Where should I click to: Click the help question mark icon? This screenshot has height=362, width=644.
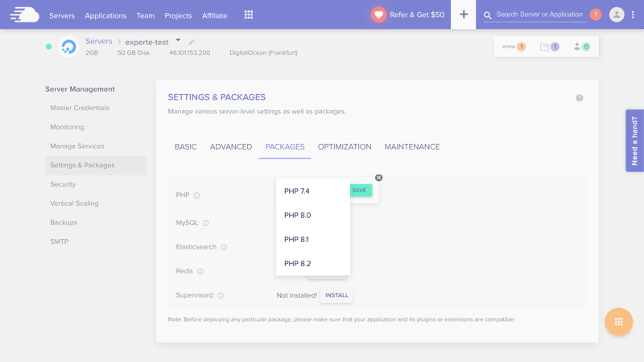579,98
